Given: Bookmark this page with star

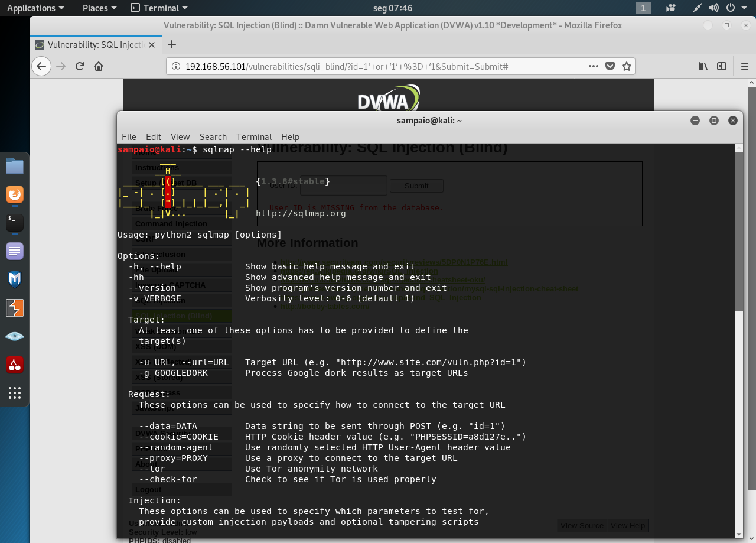Looking at the screenshot, I should (627, 66).
